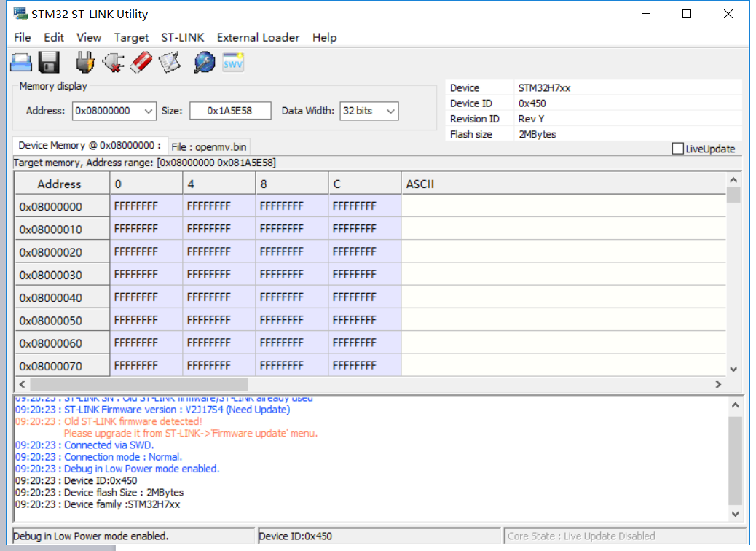Viewport: 756px width, 551px height.
Task: Click the Program verify toolbar icon
Action: tap(169, 63)
